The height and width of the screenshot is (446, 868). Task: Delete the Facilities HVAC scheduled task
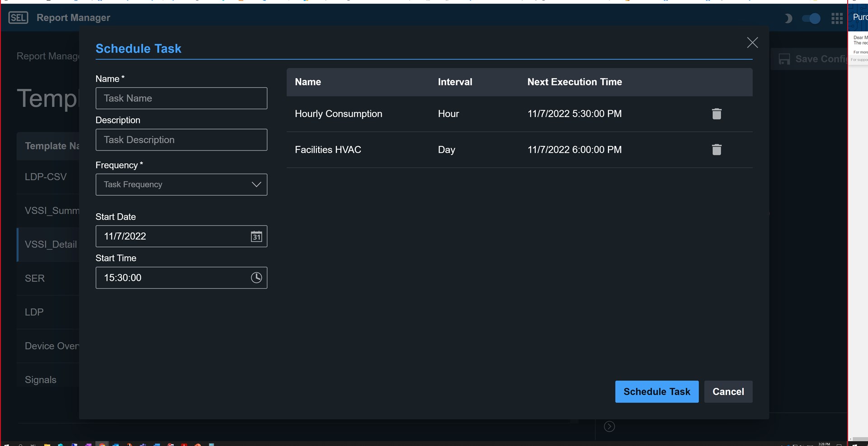pyautogui.click(x=717, y=150)
